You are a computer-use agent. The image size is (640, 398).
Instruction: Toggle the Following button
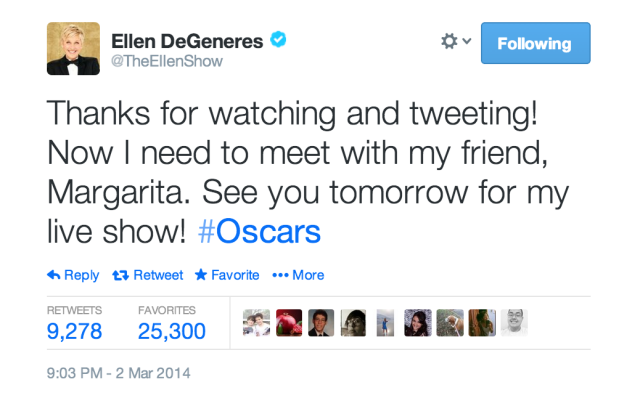[536, 43]
